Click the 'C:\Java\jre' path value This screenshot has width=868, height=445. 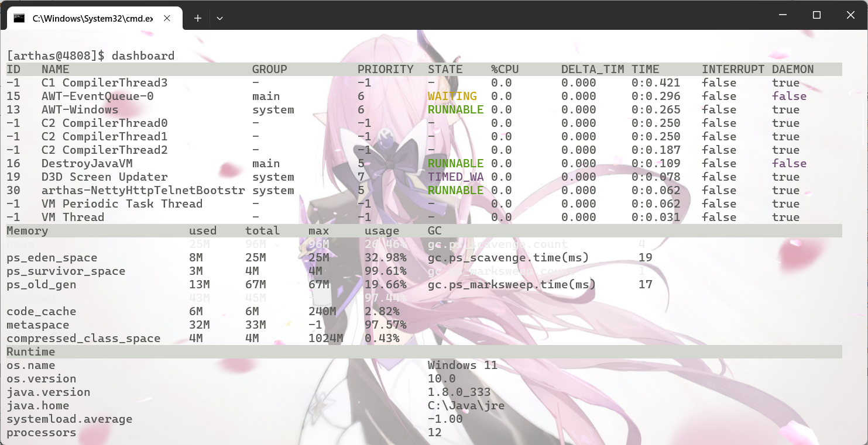466,406
